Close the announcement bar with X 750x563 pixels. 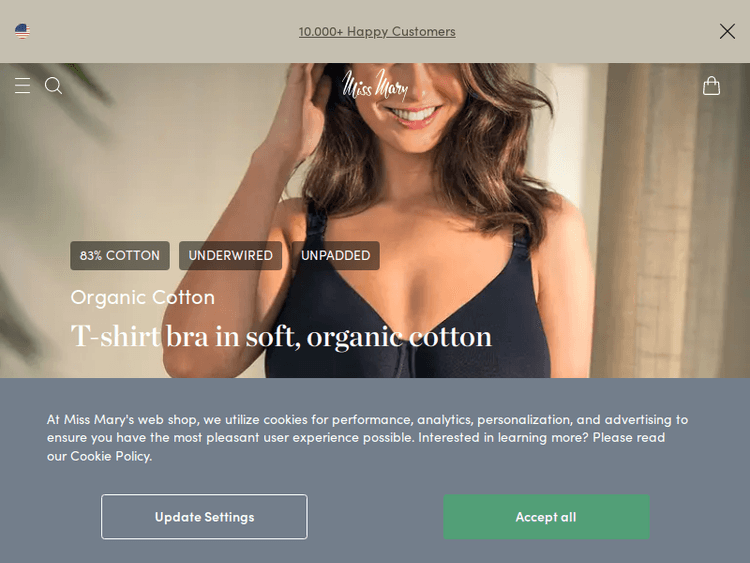point(727,32)
